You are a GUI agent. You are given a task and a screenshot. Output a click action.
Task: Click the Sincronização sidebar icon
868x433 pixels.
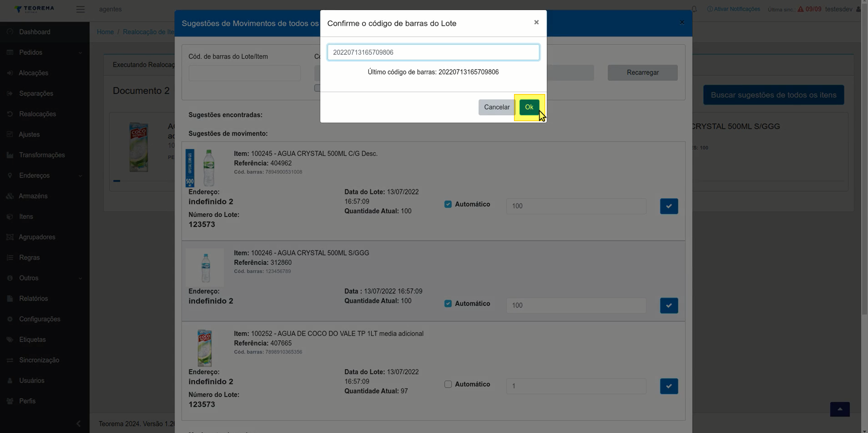[10, 360]
